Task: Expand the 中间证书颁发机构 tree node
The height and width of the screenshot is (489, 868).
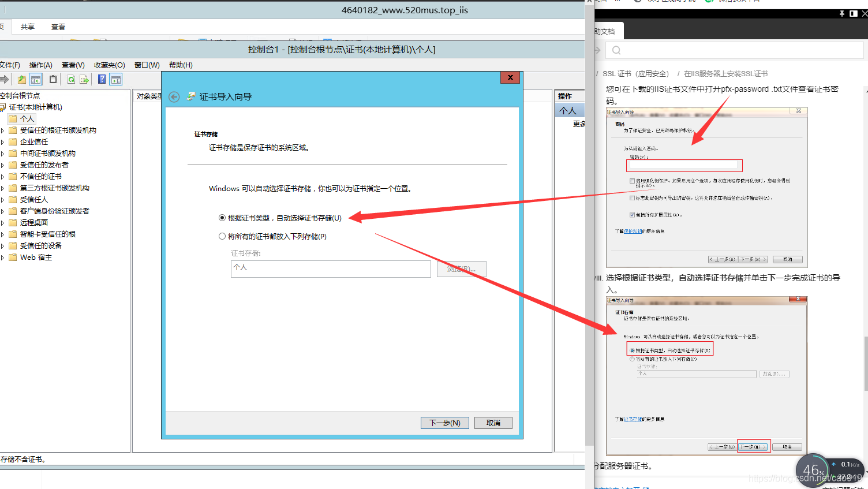Action: [x=2, y=154]
